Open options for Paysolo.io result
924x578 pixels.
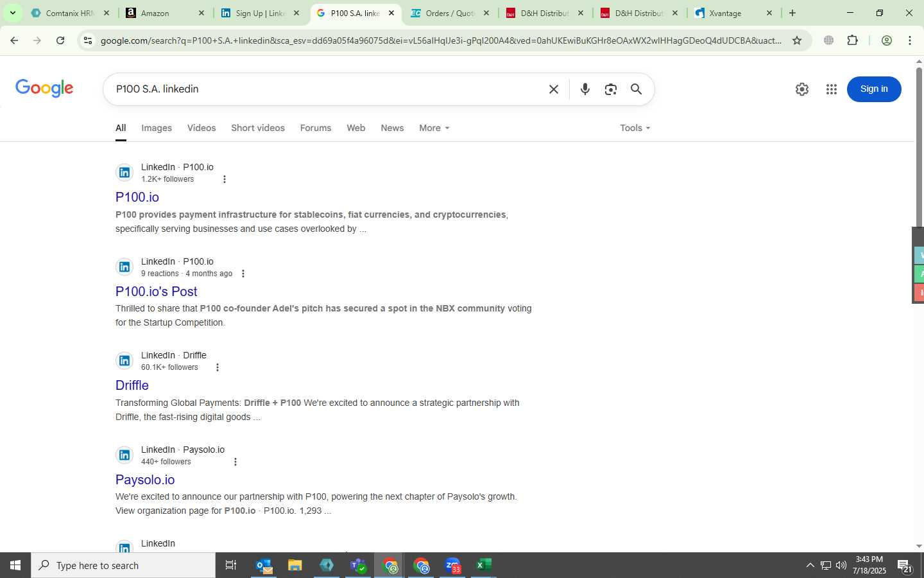(235, 462)
